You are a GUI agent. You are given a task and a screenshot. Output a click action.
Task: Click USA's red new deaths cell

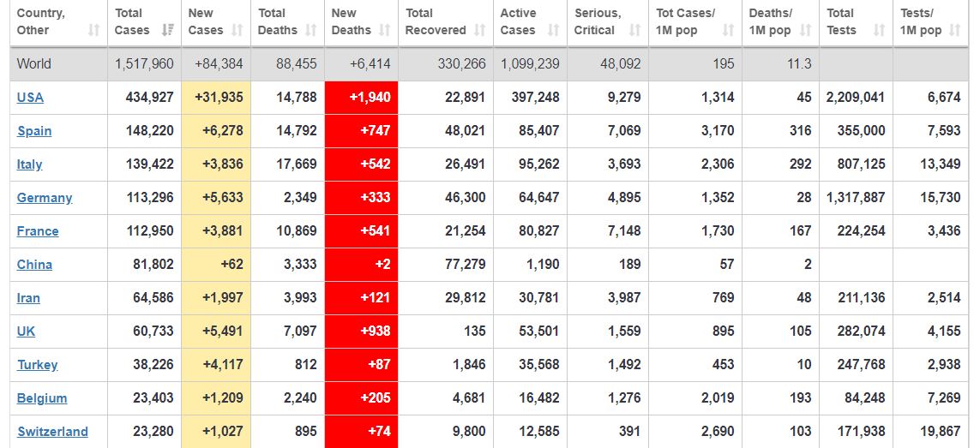(361, 98)
